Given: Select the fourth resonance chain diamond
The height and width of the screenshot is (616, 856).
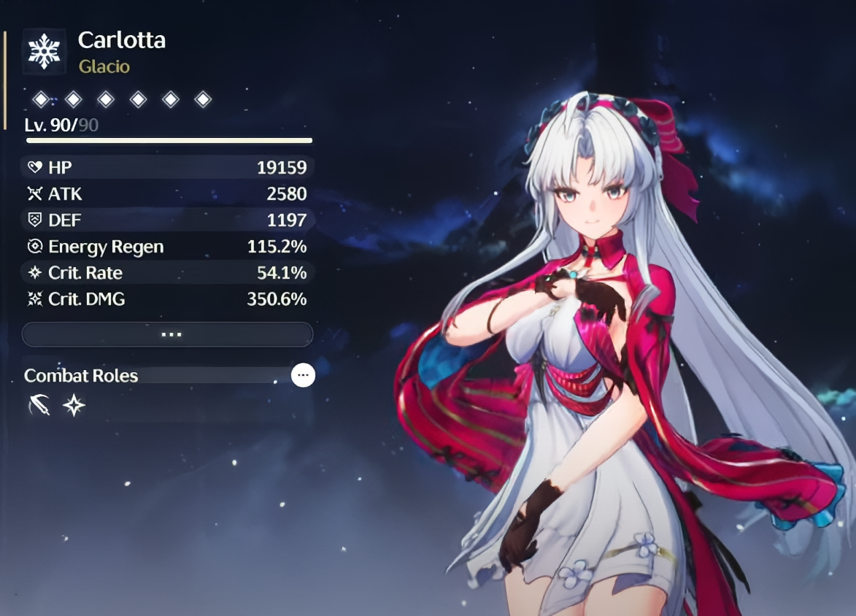Looking at the screenshot, I should click(139, 99).
